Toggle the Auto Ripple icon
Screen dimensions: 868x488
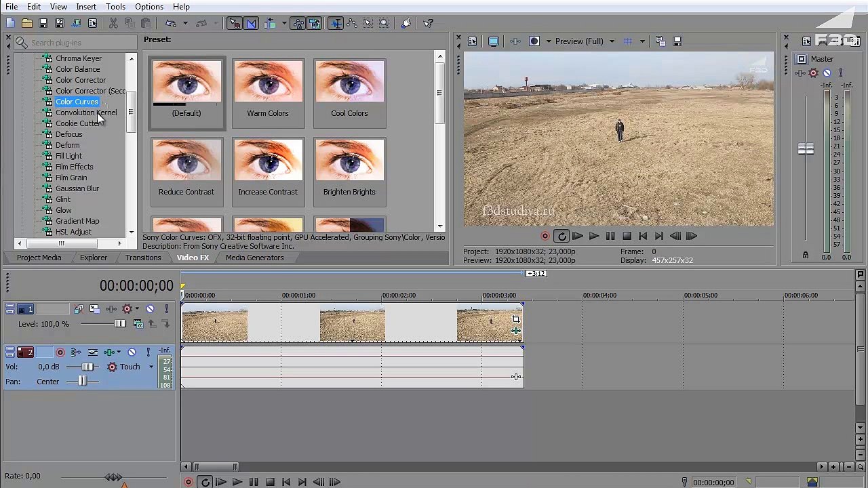[x=270, y=23]
